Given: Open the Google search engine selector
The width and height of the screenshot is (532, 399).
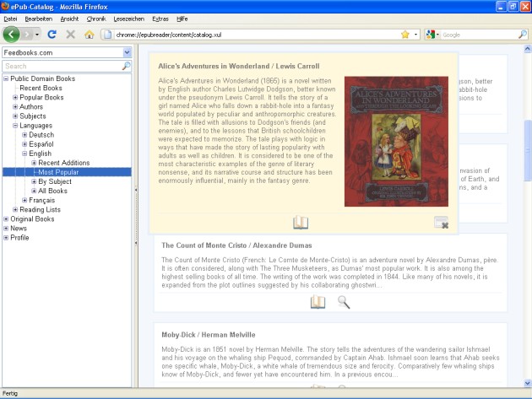Looking at the screenshot, I should (432, 35).
